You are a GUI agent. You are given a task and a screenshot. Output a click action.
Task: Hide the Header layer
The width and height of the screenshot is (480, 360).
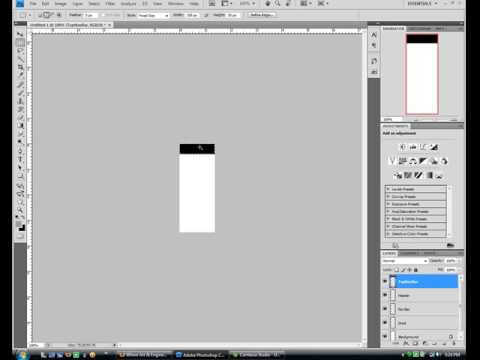(x=385, y=295)
